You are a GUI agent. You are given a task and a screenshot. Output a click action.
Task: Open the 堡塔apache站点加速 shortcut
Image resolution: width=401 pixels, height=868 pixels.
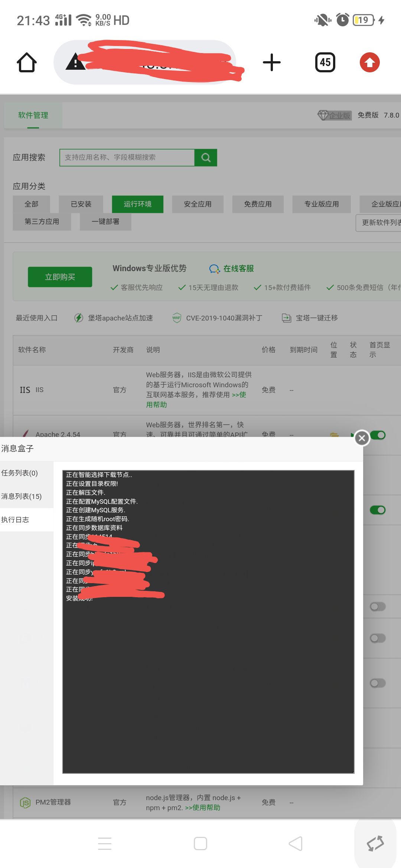[120, 318]
